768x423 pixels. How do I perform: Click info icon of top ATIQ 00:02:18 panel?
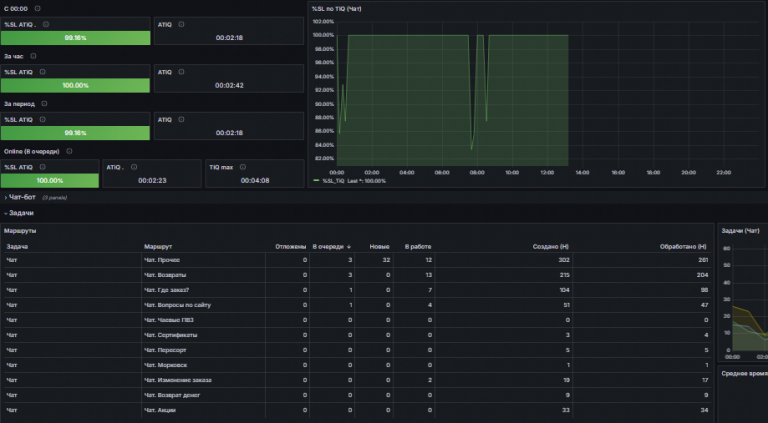tap(181, 24)
